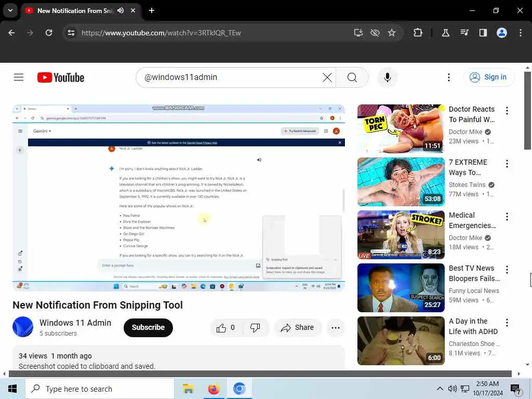Open a new browser tab

(152, 10)
